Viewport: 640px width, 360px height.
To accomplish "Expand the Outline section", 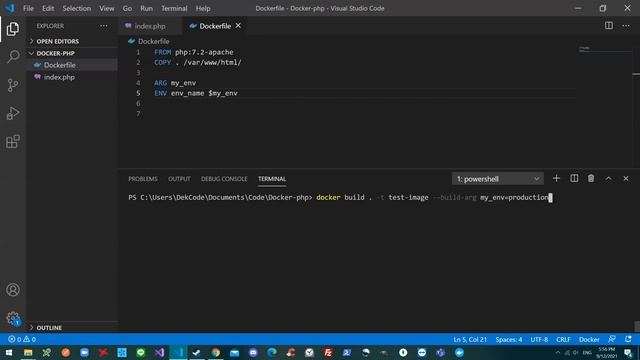I will click(x=46, y=328).
